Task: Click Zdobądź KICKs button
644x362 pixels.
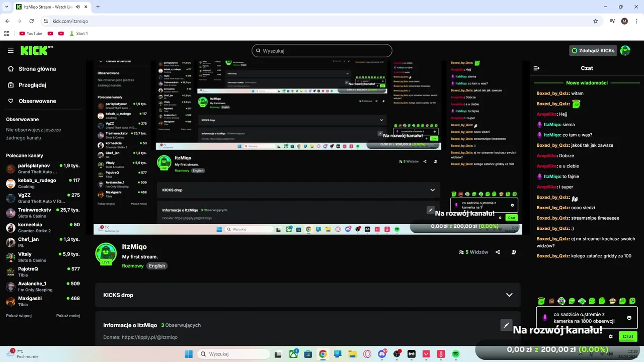Action: point(593,51)
